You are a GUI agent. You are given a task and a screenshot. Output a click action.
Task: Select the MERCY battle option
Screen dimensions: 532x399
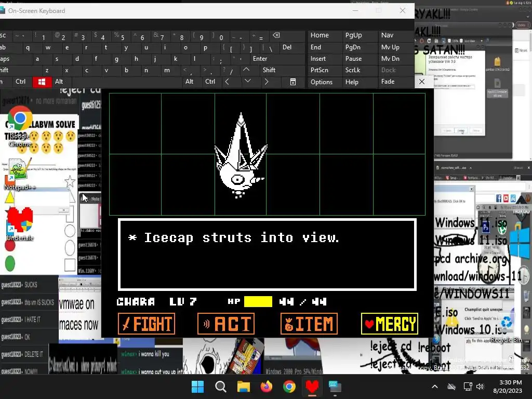390,324
